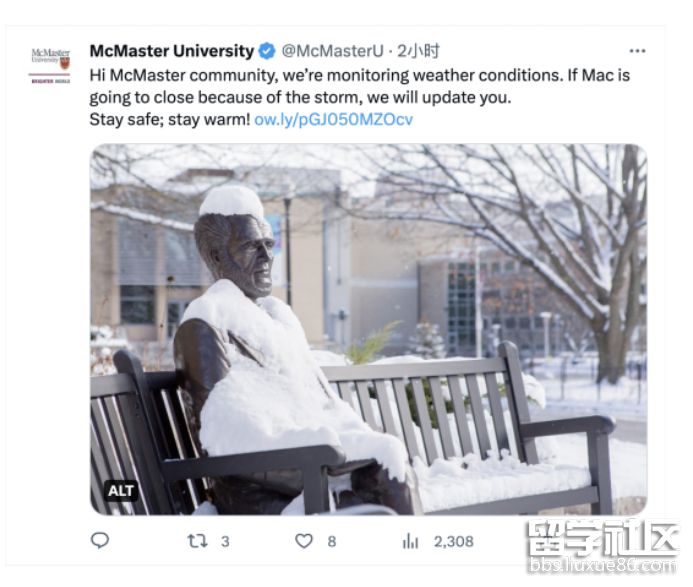The image size is (693, 587).
Task: Click the bbs.liuxue86.com watermark URL
Action: click(x=602, y=565)
